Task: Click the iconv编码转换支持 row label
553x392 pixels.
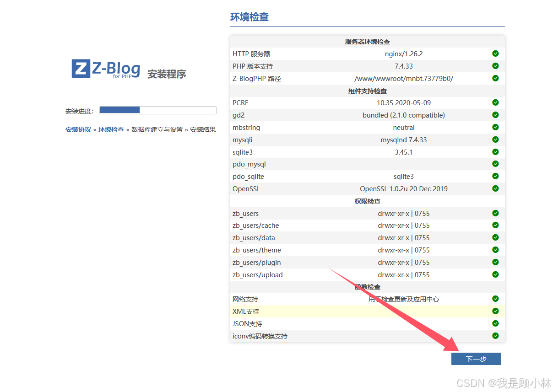Action: click(x=260, y=336)
